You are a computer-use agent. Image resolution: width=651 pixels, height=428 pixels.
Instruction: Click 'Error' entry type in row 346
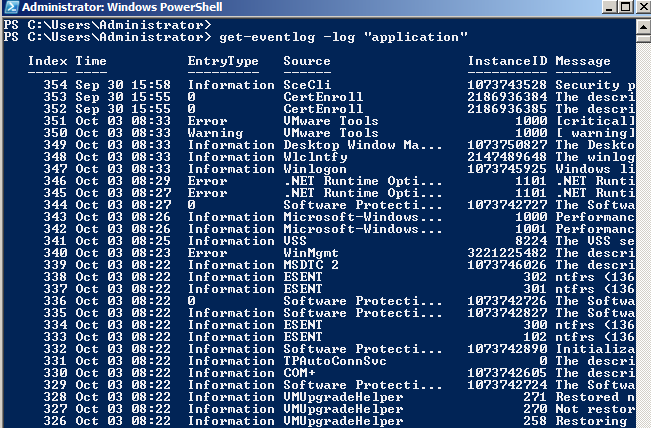pos(207,181)
